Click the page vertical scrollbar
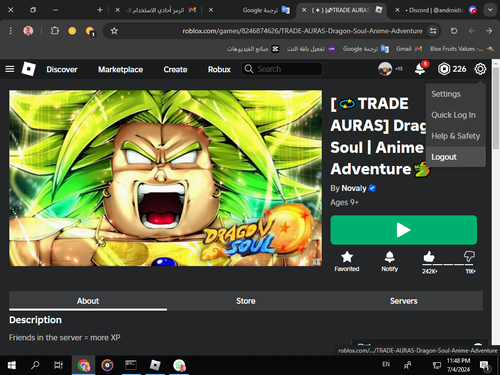 (x=496, y=108)
